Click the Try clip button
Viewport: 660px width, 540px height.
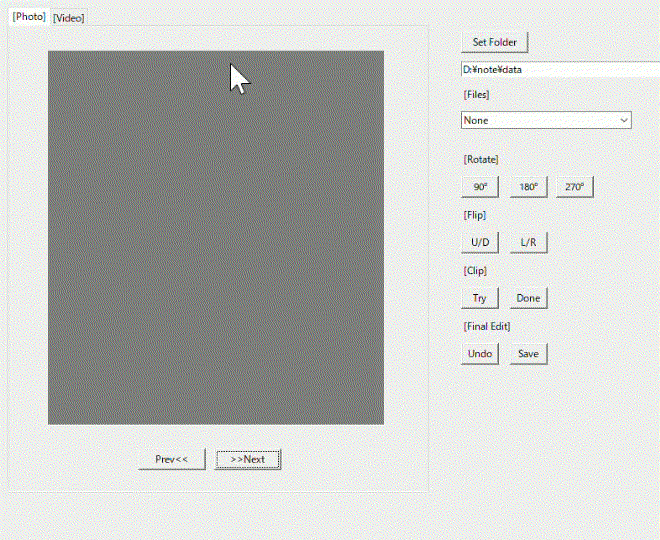pyautogui.click(x=480, y=298)
